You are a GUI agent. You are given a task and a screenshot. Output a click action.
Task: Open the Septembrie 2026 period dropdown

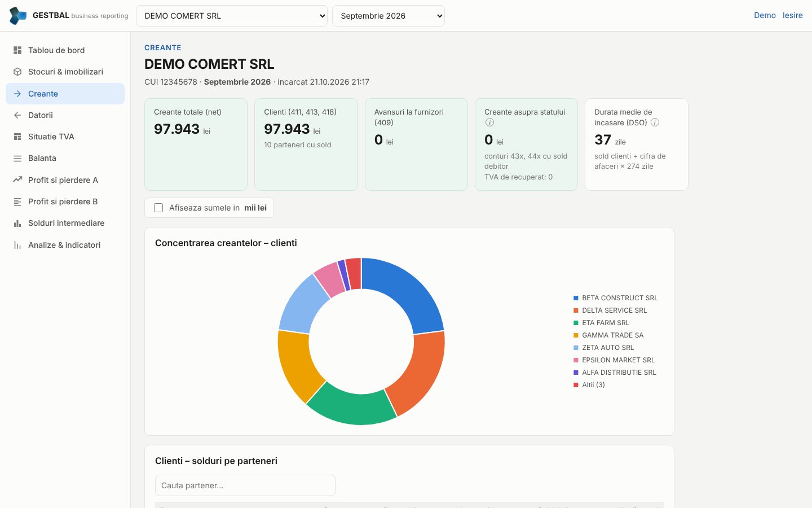coord(389,16)
